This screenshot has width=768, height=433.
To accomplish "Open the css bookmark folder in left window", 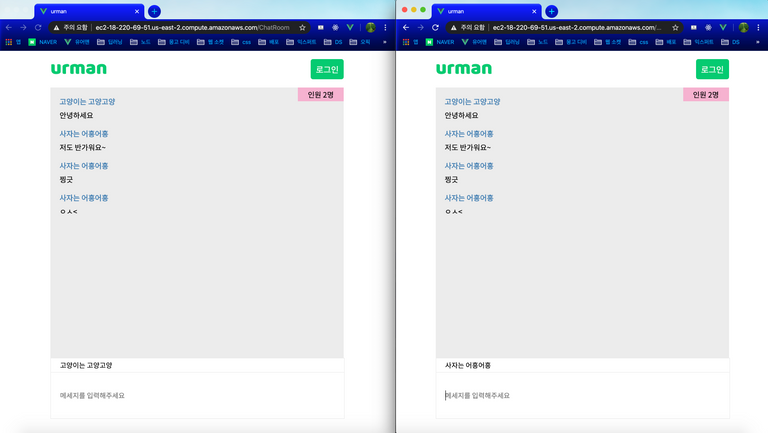I will tap(241, 42).
